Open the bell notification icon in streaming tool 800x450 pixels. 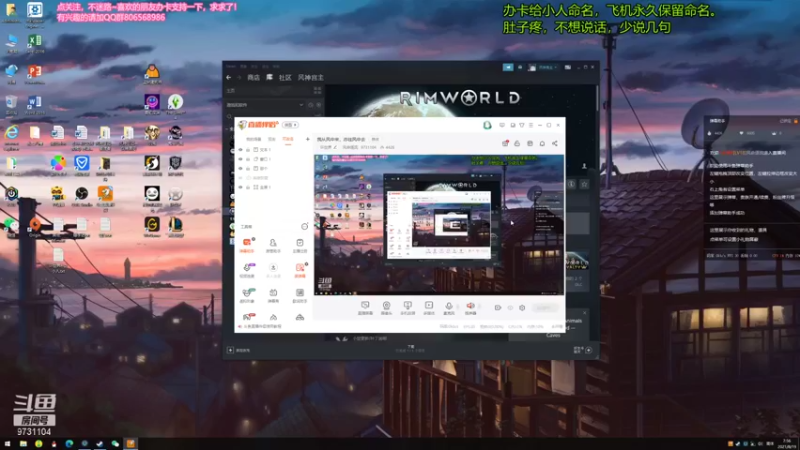tap(542, 143)
